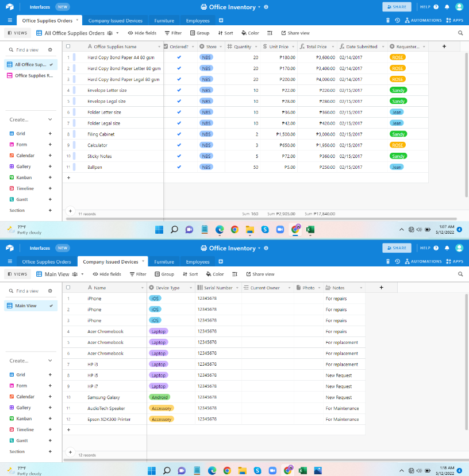Screen dimensions: 469x476
Task: Click Share view in bottom window toolbar
Action: coord(260,274)
